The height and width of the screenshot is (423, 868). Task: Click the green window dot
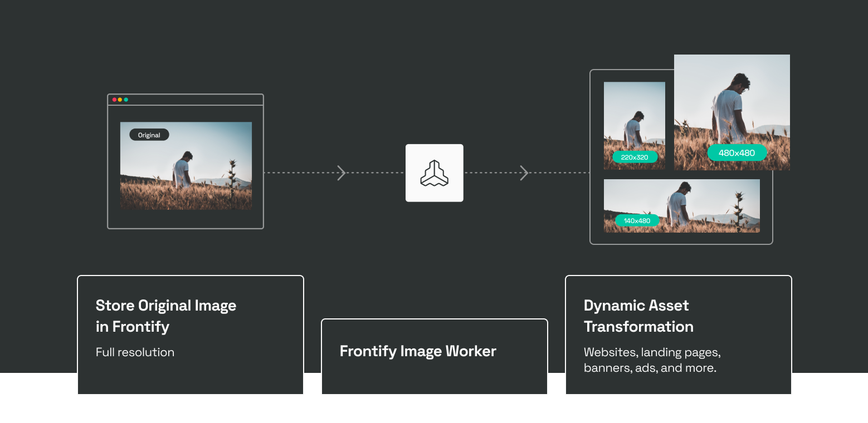coord(126,100)
